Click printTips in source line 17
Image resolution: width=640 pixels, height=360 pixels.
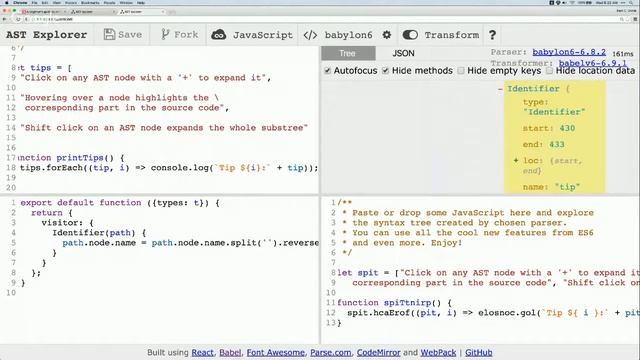click(80, 158)
